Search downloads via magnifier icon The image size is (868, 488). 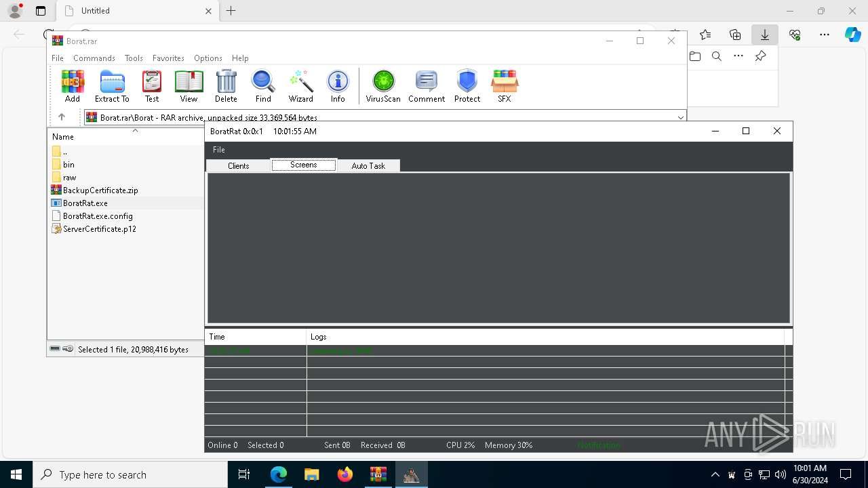tap(717, 56)
